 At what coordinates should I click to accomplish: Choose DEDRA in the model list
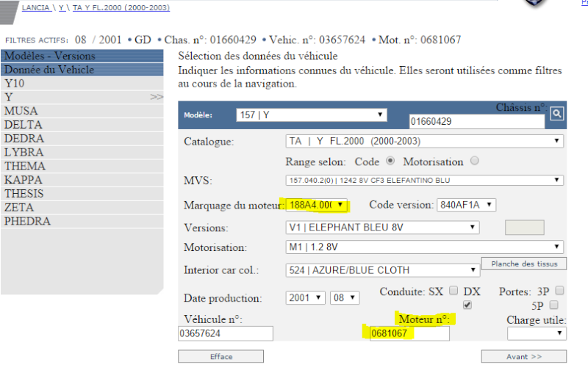(82, 139)
